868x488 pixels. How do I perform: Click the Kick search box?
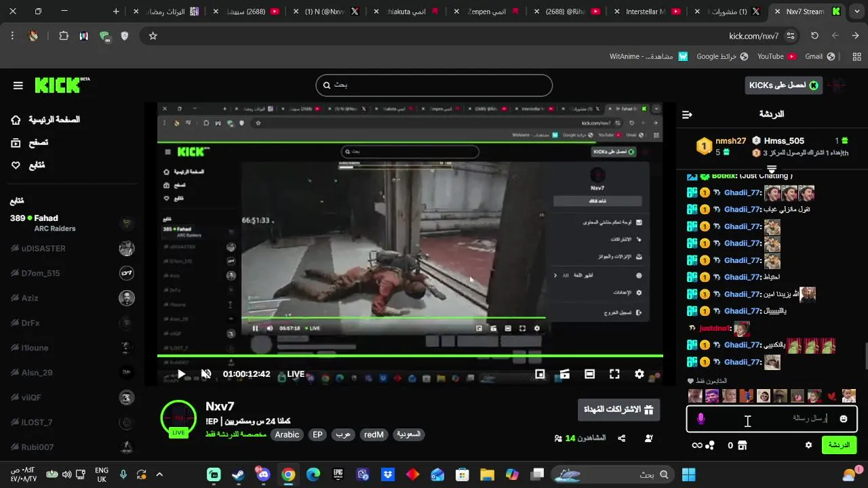pyautogui.click(x=434, y=85)
